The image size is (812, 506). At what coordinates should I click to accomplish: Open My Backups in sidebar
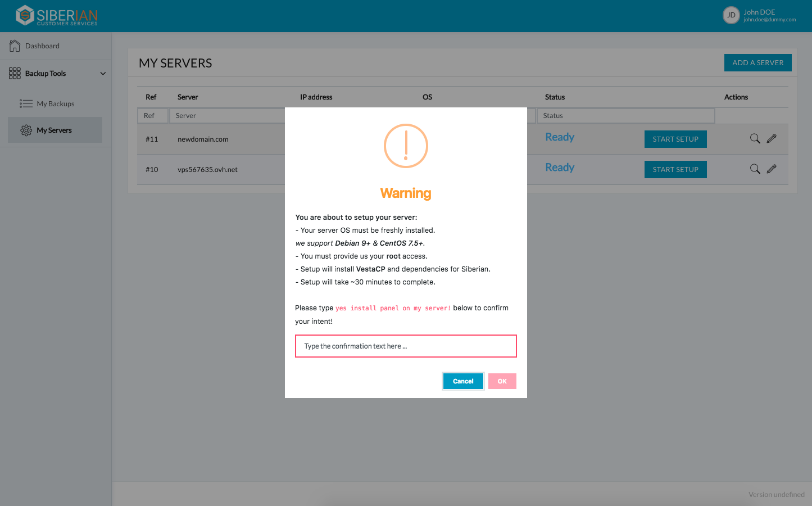(x=55, y=104)
